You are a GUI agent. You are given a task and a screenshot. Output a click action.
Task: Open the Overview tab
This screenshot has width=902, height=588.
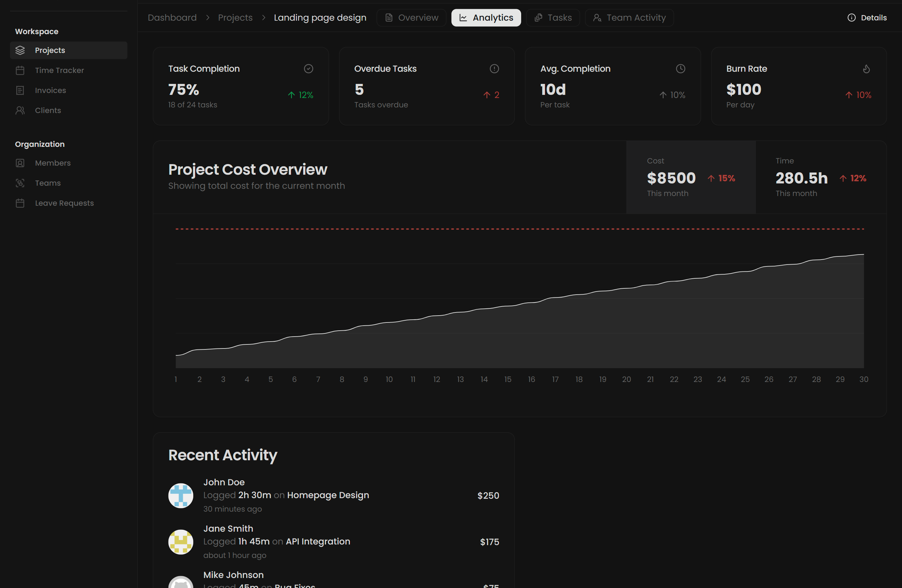[411, 18]
